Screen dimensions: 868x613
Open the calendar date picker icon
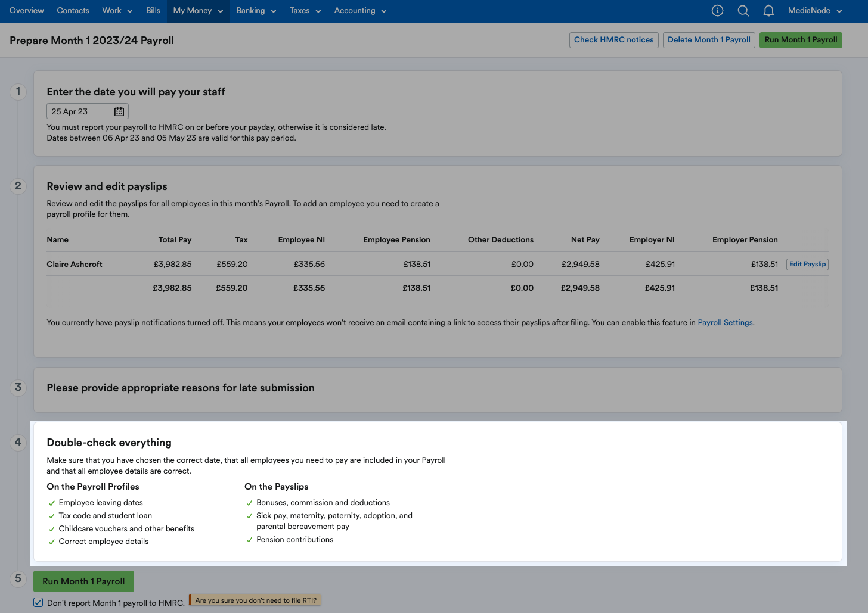119,111
